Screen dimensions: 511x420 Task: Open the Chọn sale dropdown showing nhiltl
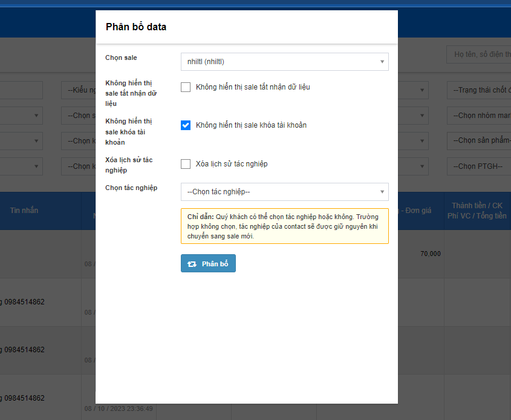click(x=284, y=62)
